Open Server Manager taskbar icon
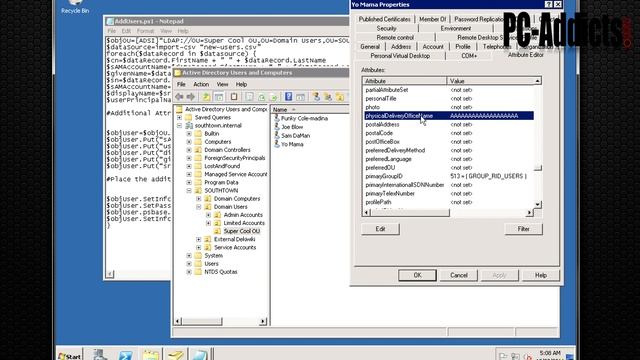Image resolution: width=640 pixels, height=360 pixels. [x=100, y=355]
